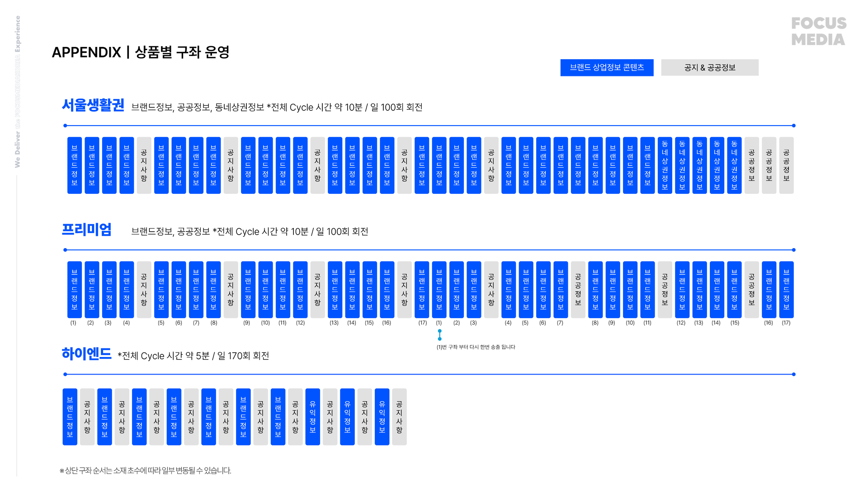Click the footnote starting with ※상단 구좌 순서는

point(145,470)
